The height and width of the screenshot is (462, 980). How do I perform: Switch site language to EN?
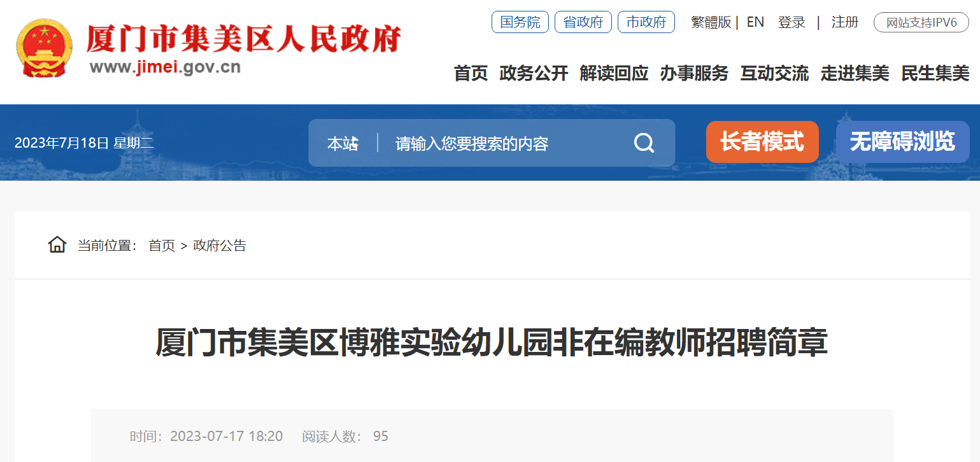click(755, 22)
